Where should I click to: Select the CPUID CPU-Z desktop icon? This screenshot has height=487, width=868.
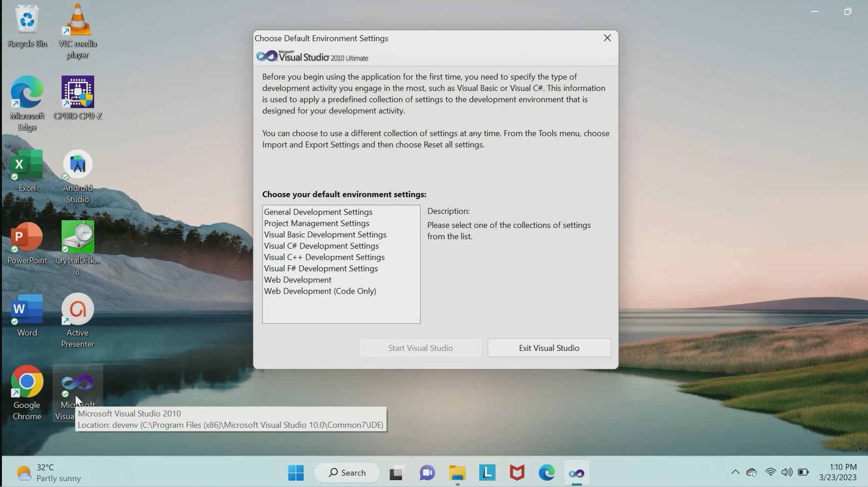(x=78, y=97)
